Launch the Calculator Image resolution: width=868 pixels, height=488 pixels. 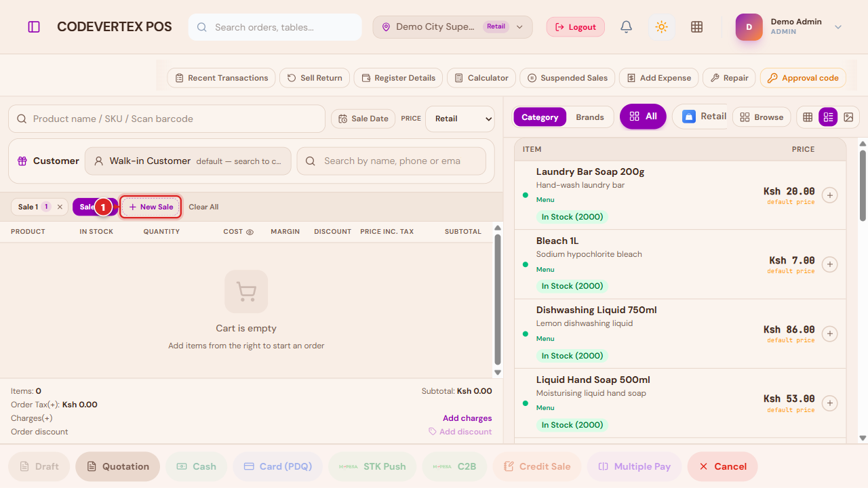point(481,78)
